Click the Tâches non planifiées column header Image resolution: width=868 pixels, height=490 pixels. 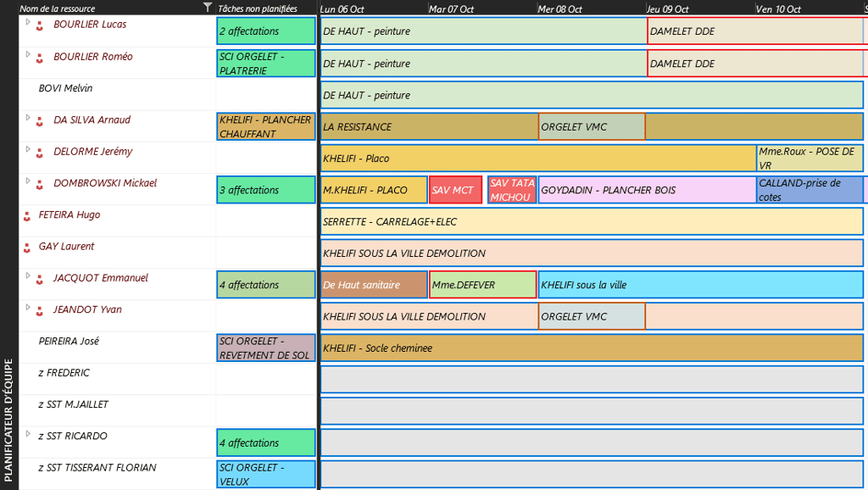click(x=258, y=8)
